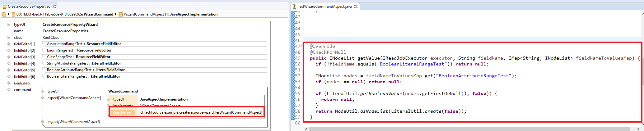Open the EnumRangeTest ResourceFieldEditor entry
Screen dimensions: 644x131
[x=79, y=50]
